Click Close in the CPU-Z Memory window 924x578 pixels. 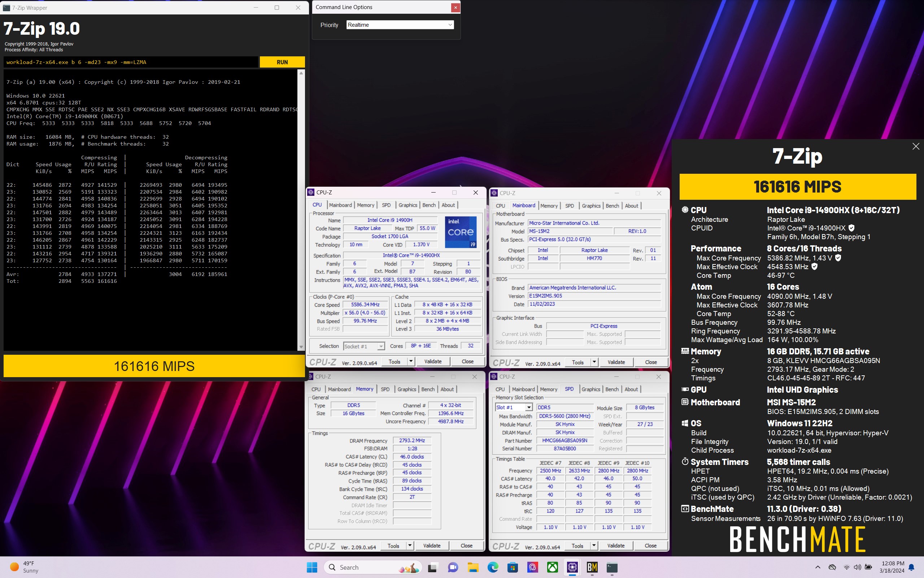click(x=466, y=545)
